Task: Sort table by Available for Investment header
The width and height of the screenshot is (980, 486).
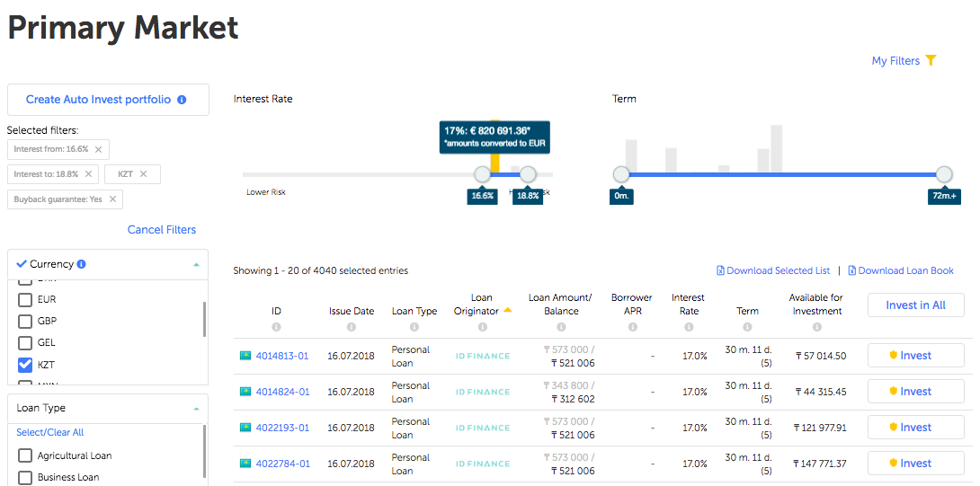Action: click(x=815, y=305)
